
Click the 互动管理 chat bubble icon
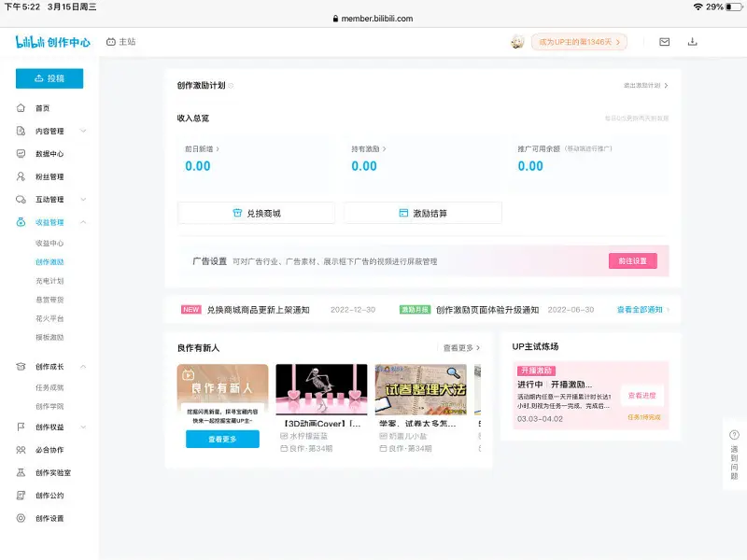point(21,199)
